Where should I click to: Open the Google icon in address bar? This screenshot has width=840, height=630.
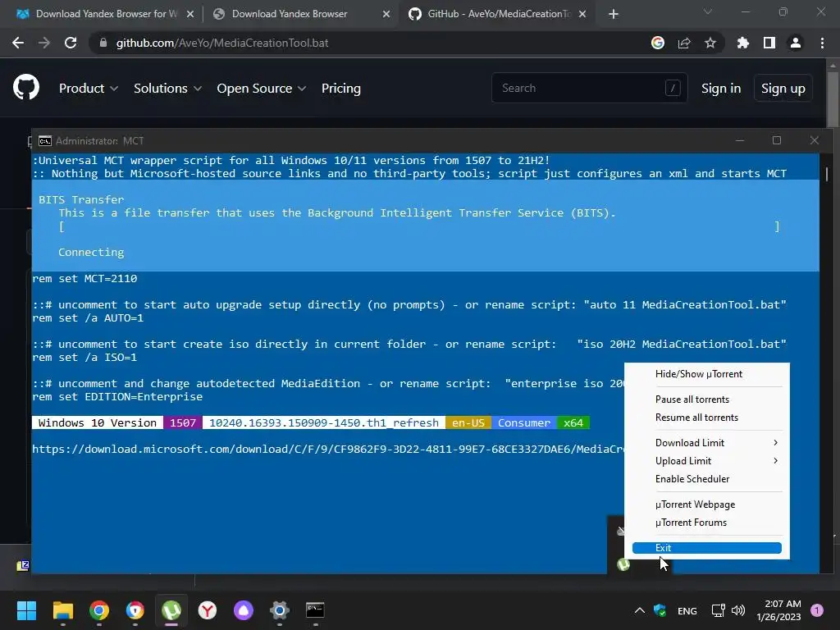click(x=658, y=43)
